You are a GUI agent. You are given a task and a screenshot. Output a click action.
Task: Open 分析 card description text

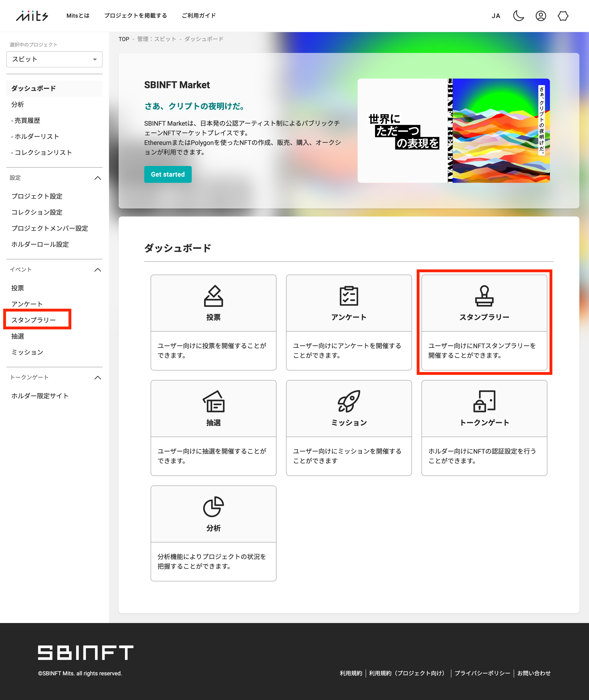coord(212,561)
